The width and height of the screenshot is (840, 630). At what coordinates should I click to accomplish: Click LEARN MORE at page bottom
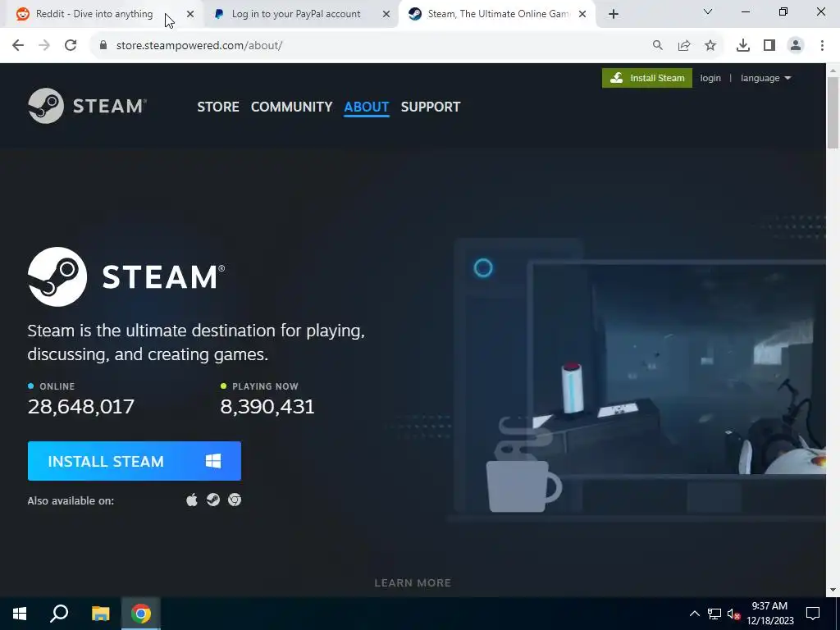point(413,583)
